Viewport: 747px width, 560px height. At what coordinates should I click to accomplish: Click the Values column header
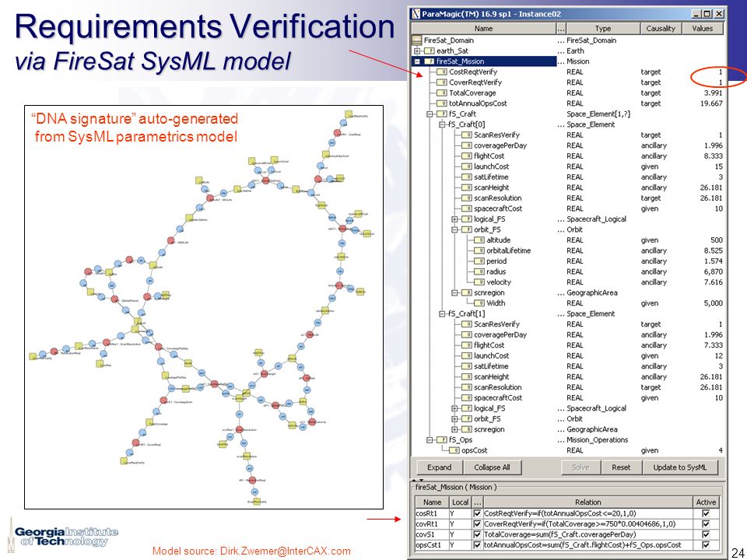pos(702,29)
